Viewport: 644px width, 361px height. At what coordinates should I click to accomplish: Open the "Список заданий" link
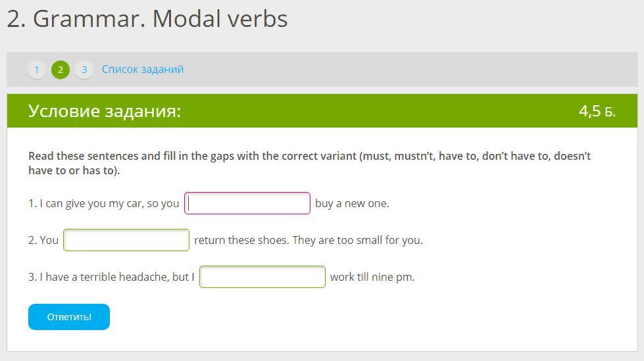(x=143, y=69)
